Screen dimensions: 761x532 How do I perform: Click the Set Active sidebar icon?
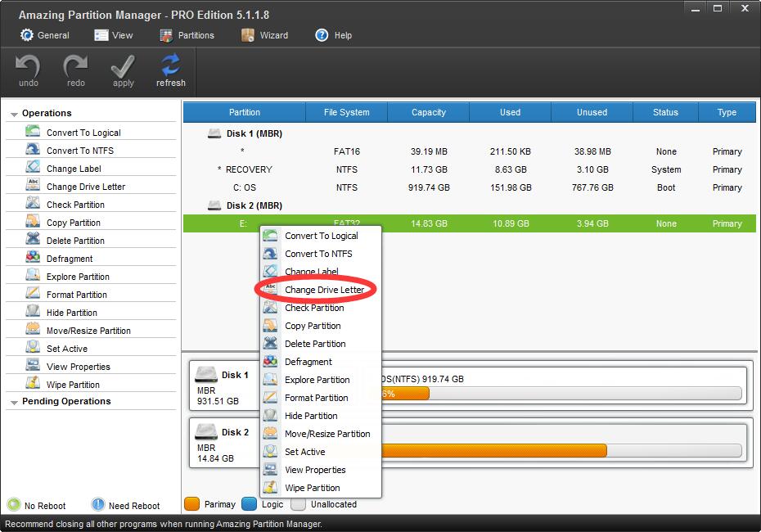[x=33, y=346]
